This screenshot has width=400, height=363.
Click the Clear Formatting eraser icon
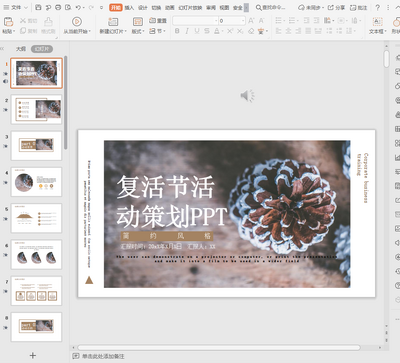251,31
